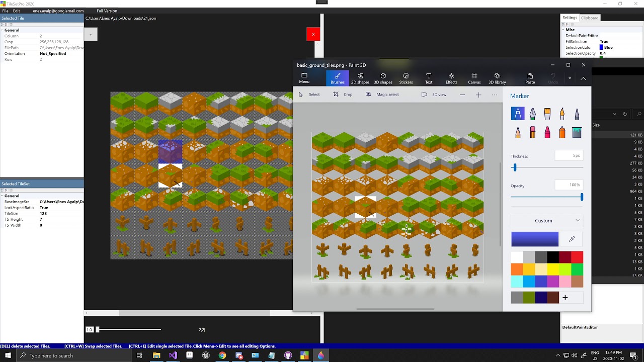Viewport: 644px width, 362px height.
Task: Zoom out with the minus icon
Action: pyautogui.click(x=462, y=95)
